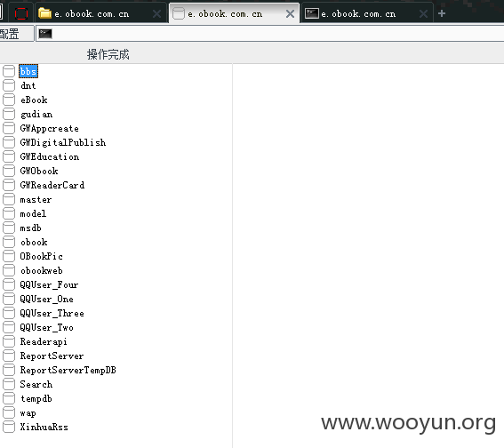Click the database icon beside wap
The height and width of the screenshot is (448, 504).
(9, 412)
